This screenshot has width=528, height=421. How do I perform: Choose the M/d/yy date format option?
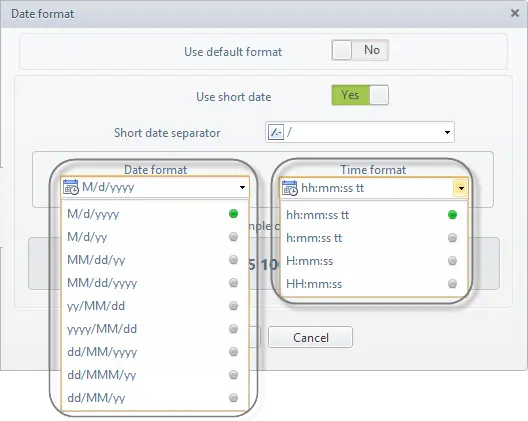pyautogui.click(x=155, y=237)
